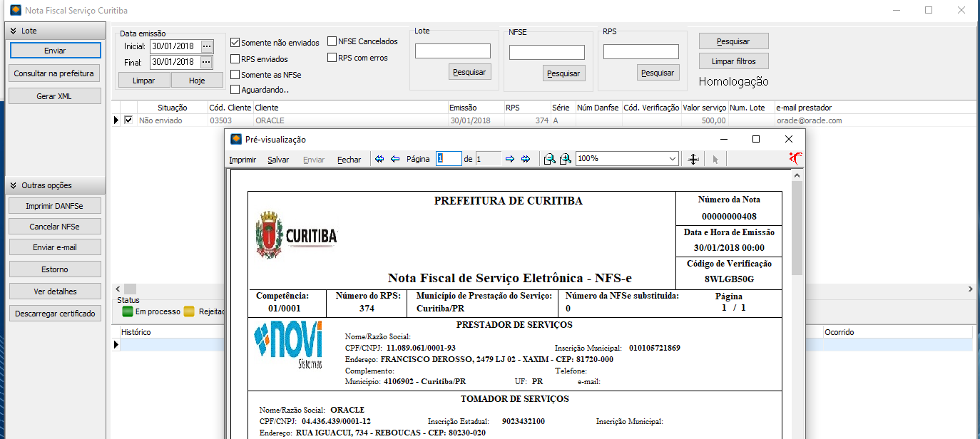Click the Emissão column header

pos(475,108)
